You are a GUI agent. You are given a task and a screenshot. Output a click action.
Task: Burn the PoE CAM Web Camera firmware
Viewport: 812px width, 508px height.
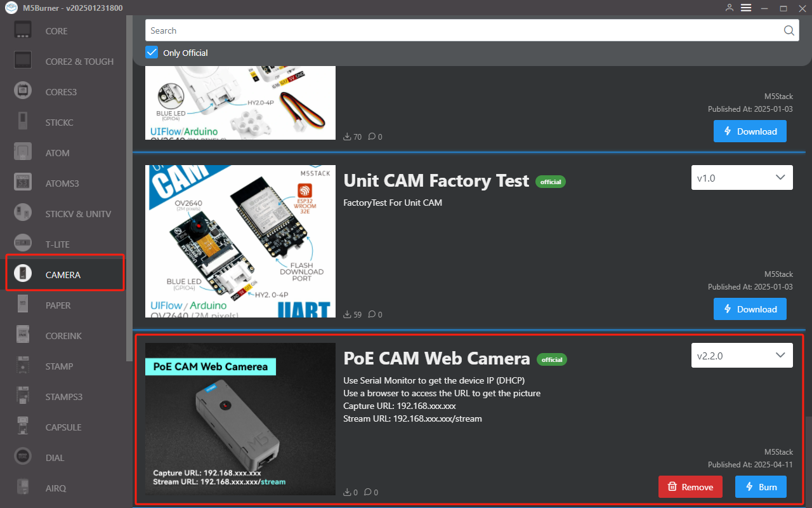pyautogui.click(x=761, y=487)
